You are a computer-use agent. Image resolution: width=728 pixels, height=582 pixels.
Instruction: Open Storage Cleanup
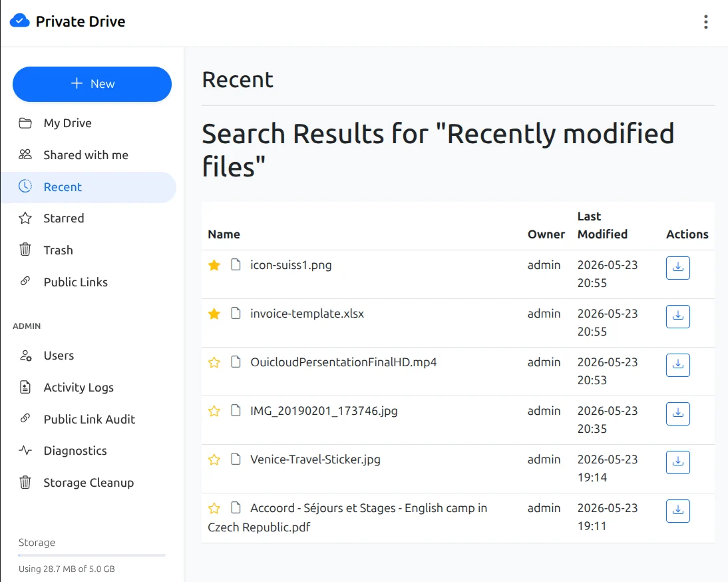89,483
